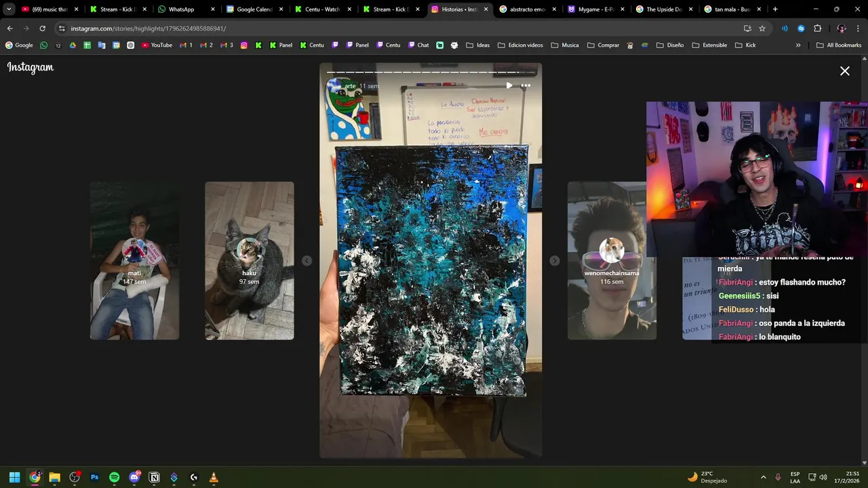Switch to The Upside Do tab

pyautogui.click(x=665, y=9)
